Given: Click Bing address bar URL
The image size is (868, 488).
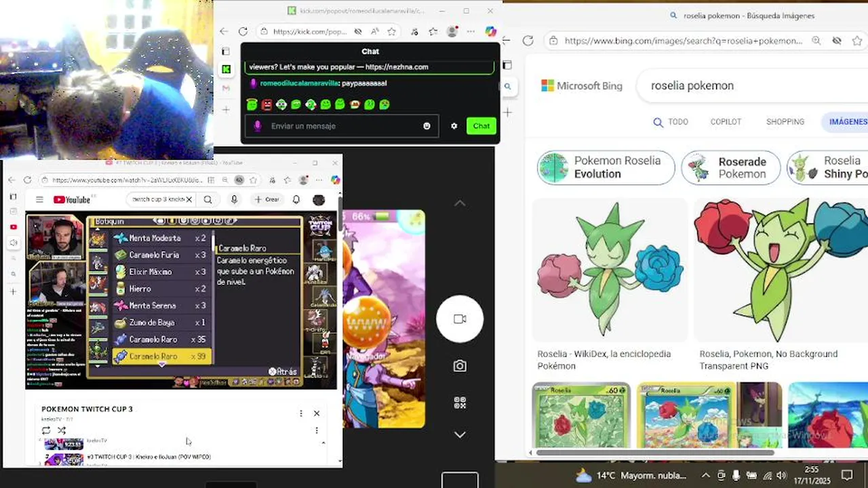Looking at the screenshot, I should [684, 41].
